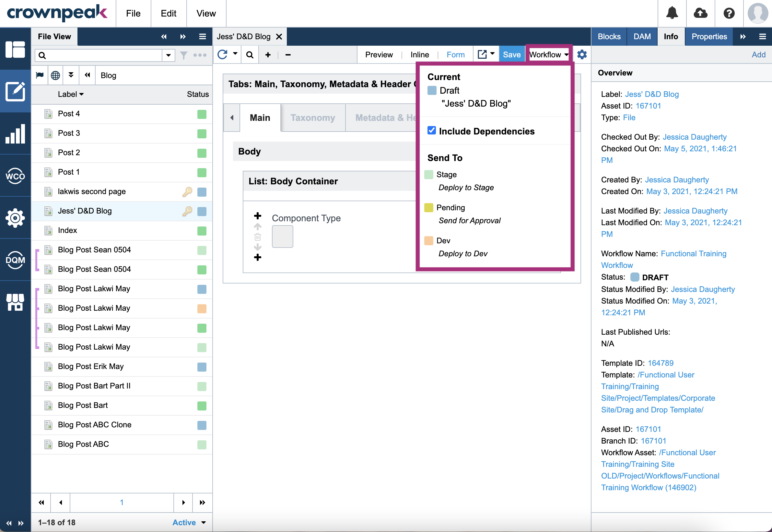Switch to Preview mode

[x=379, y=54]
